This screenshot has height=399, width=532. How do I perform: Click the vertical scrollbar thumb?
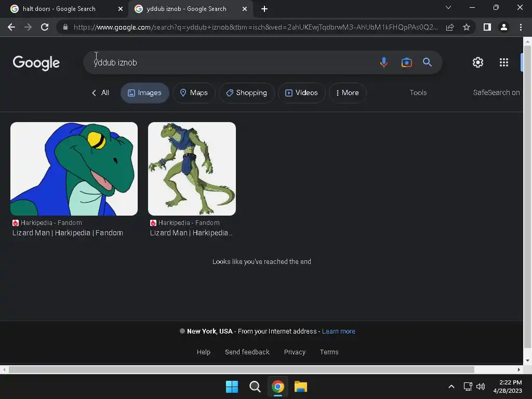pyautogui.click(x=527, y=197)
